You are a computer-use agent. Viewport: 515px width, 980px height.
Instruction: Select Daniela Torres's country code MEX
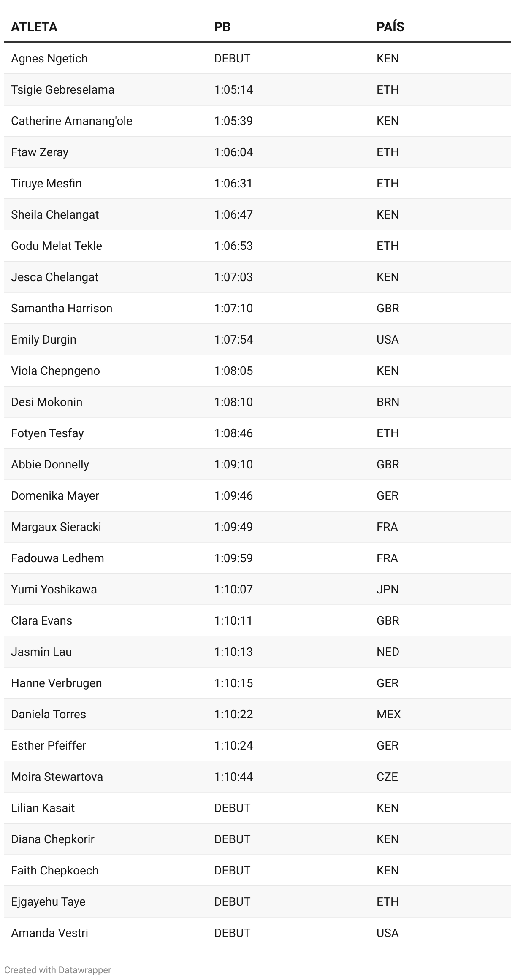(388, 715)
